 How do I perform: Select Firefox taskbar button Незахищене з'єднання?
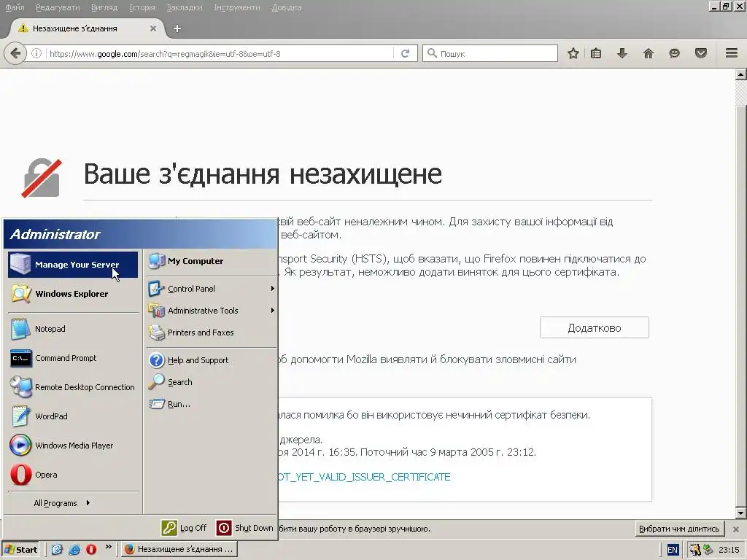coord(179,549)
